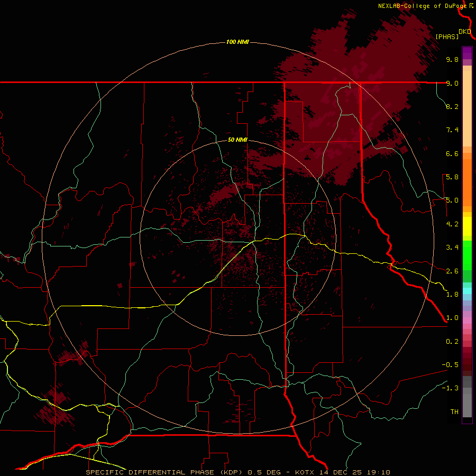476x476 pixels.
Task: Click the 1.8 value on color scale
Action: [452, 295]
